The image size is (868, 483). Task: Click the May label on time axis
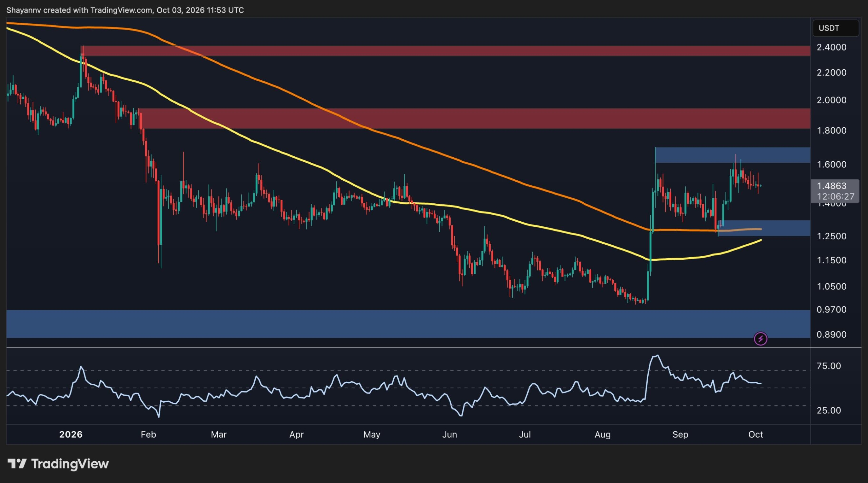[372, 435]
